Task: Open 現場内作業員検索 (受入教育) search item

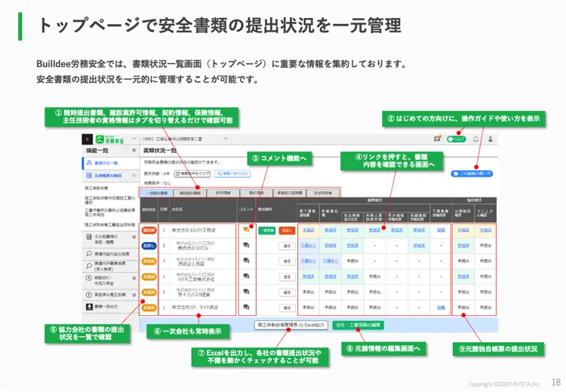Action: [111, 266]
